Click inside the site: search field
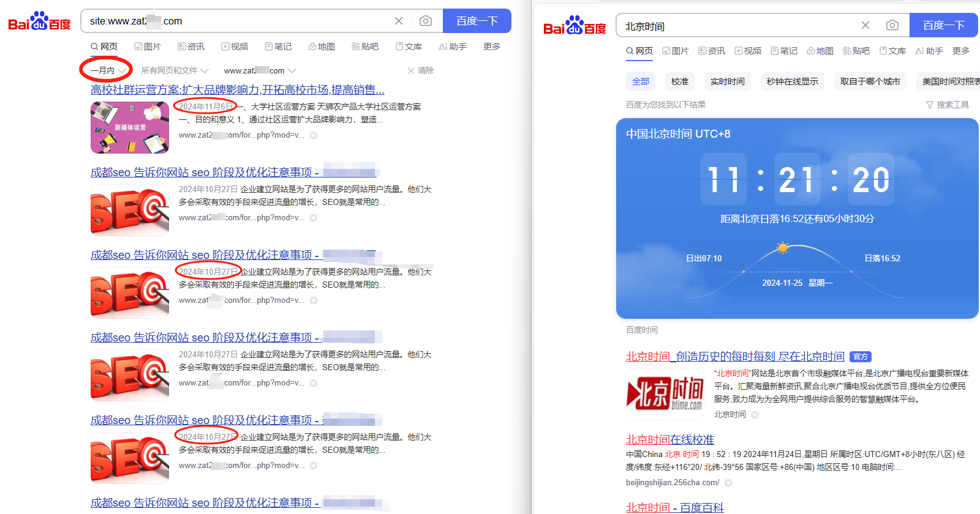 (x=238, y=21)
